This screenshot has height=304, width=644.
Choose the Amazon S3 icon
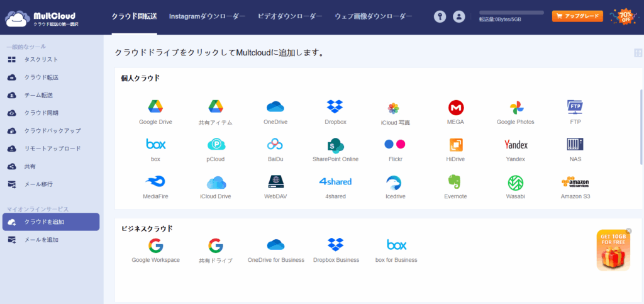(575, 183)
